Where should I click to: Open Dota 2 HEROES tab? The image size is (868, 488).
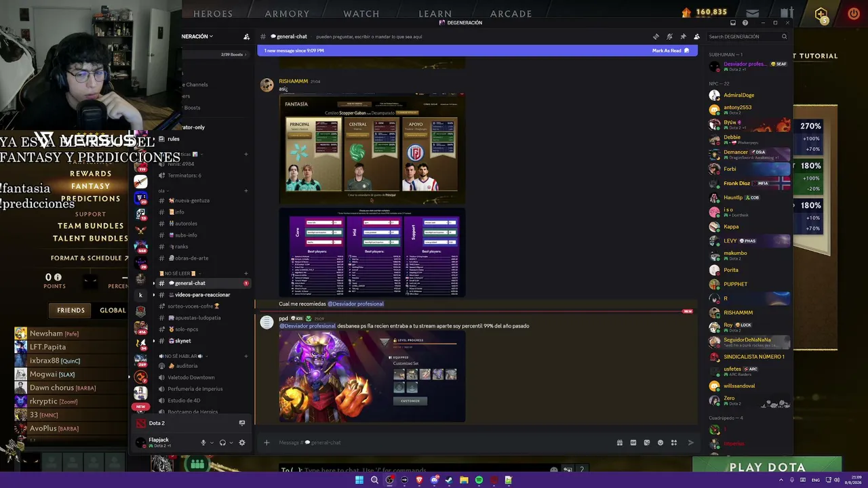coord(213,14)
